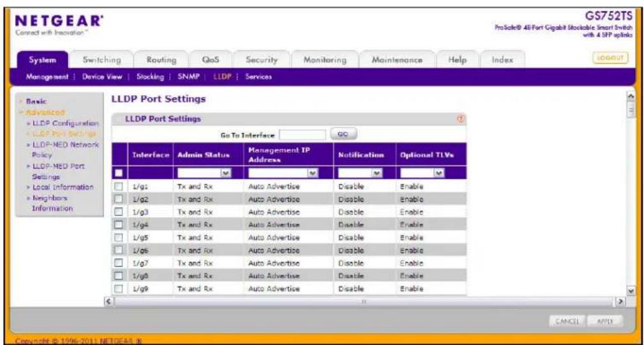Click the GO button
The width and height of the screenshot is (644, 345).
[x=345, y=134]
